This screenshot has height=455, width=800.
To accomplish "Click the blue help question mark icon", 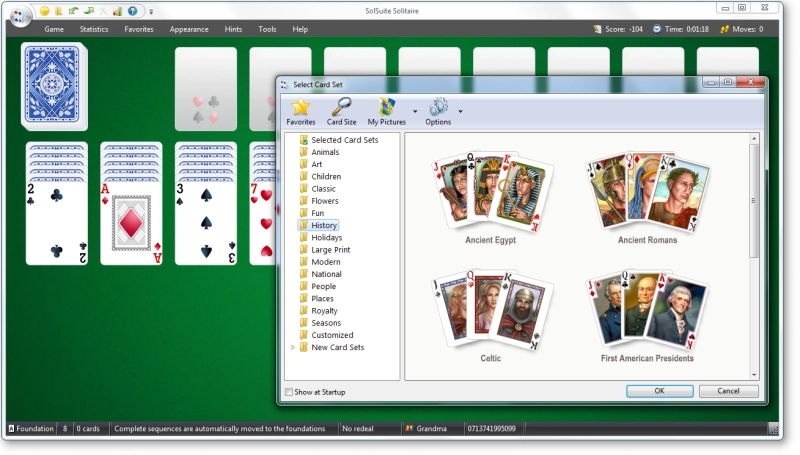I will (x=133, y=11).
